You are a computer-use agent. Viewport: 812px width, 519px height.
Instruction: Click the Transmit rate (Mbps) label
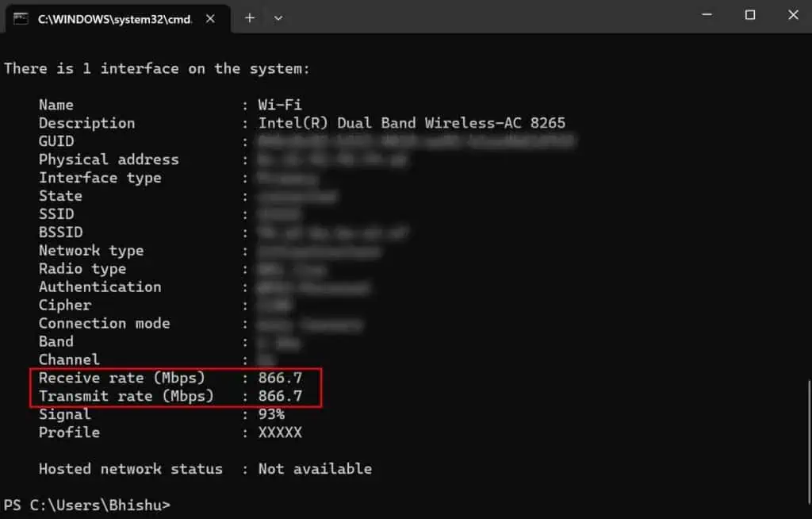pyautogui.click(x=126, y=396)
